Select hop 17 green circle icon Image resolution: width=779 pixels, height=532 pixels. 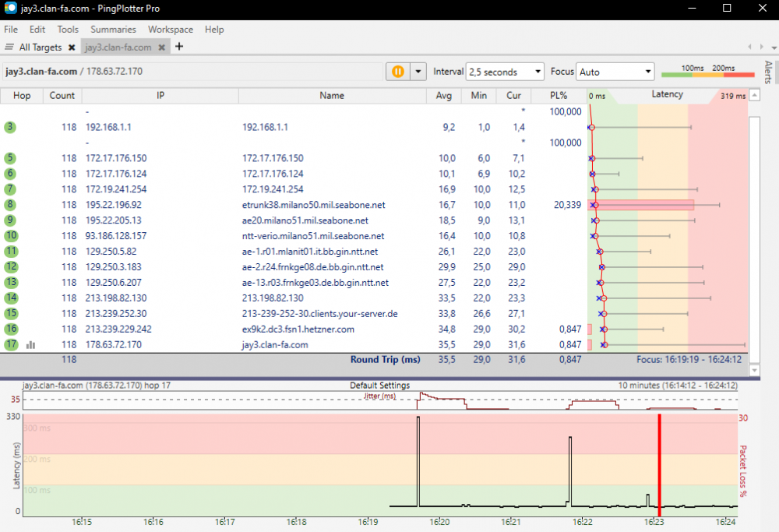tap(11, 344)
